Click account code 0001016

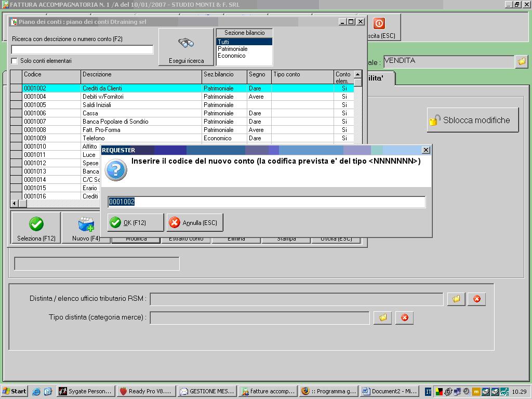(x=35, y=196)
